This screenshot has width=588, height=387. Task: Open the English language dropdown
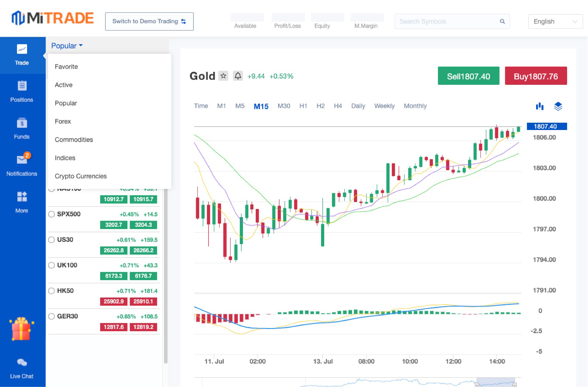(555, 22)
